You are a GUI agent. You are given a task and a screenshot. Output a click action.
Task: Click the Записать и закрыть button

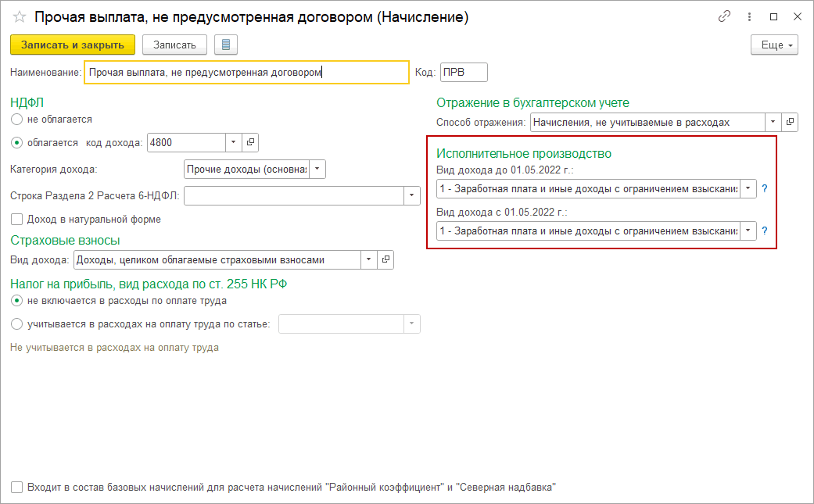tap(73, 45)
